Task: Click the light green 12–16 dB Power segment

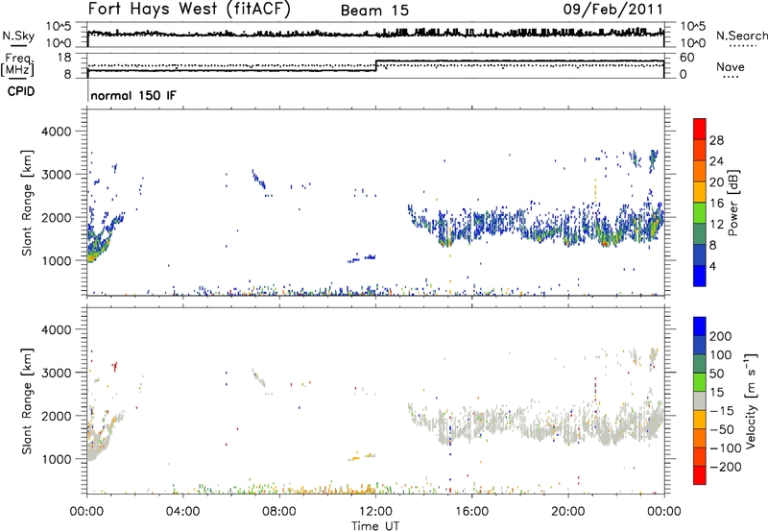Action: 700,212
